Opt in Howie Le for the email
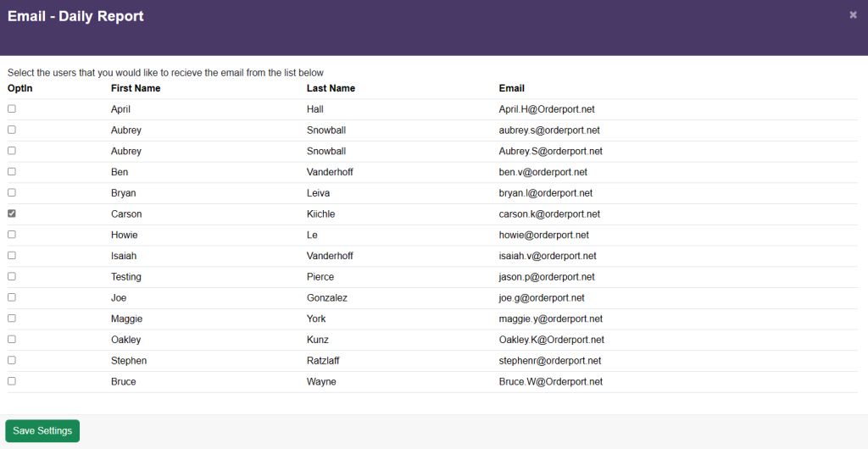This screenshot has height=449, width=868. click(x=12, y=235)
